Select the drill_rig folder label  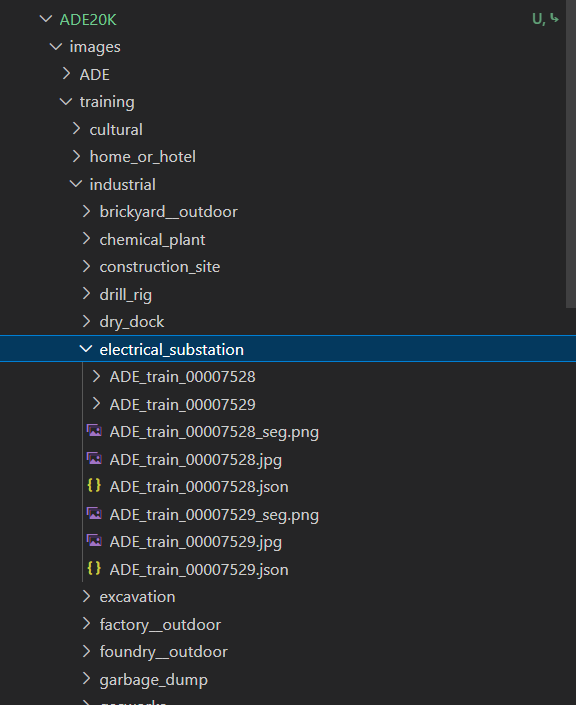126,295
